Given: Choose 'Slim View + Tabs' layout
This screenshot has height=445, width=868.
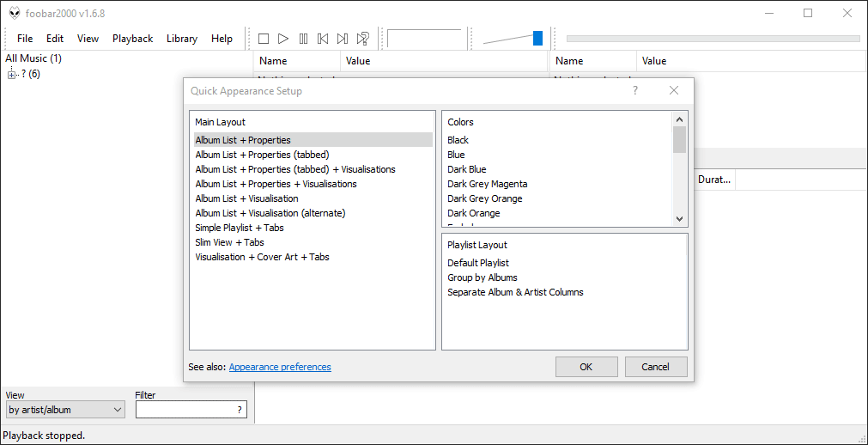Looking at the screenshot, I should point(313,242).
